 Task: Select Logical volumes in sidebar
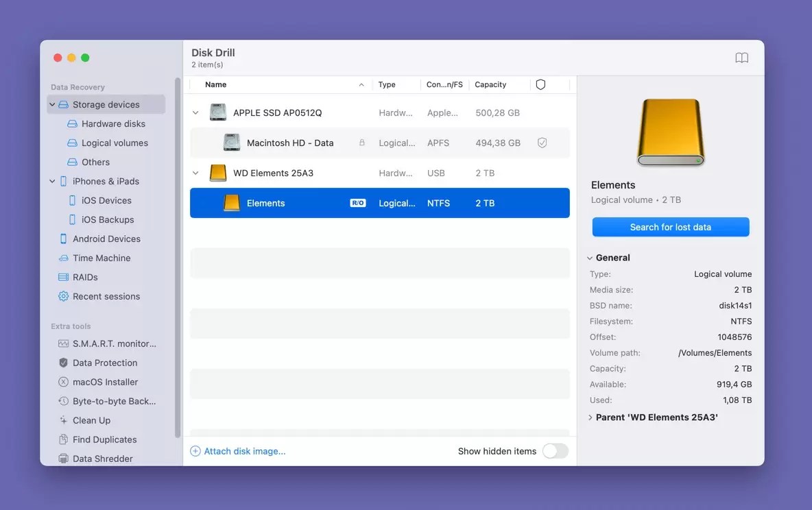[115, 143]
